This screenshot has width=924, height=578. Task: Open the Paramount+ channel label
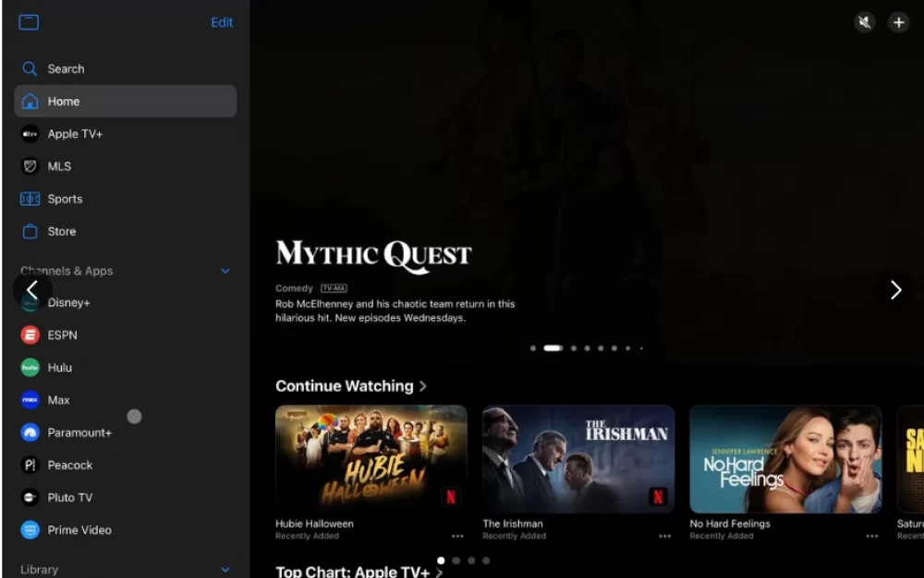79,432
